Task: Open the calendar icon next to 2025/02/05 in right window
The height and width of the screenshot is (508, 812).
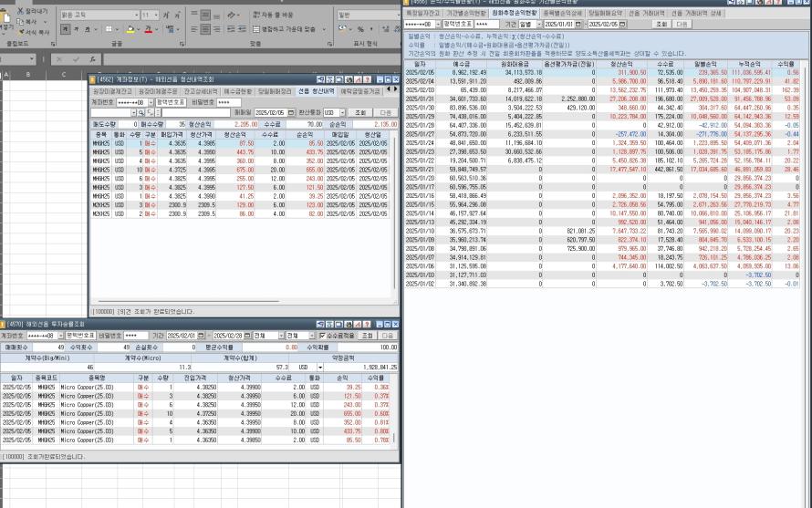Action: coord(622,25)
